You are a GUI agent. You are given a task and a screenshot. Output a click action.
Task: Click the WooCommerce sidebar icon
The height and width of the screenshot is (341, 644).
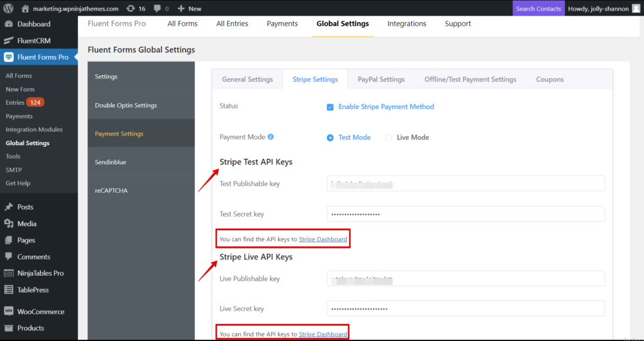[9, 311]
